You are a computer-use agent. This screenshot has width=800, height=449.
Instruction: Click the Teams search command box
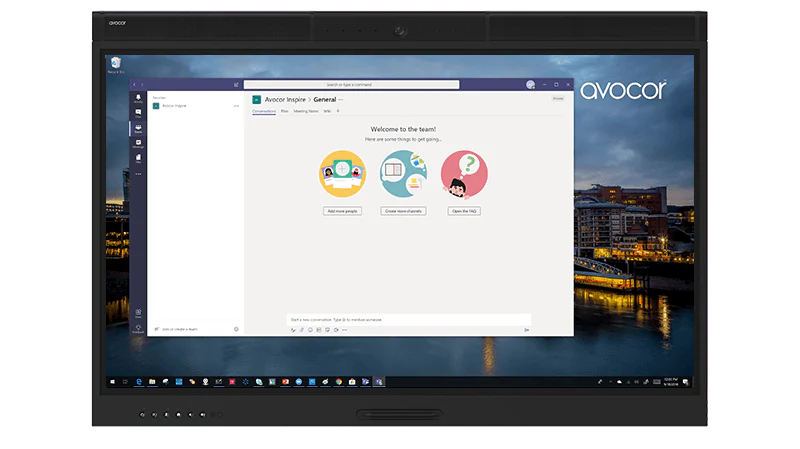pyautogui.click(x=352, y=85)
